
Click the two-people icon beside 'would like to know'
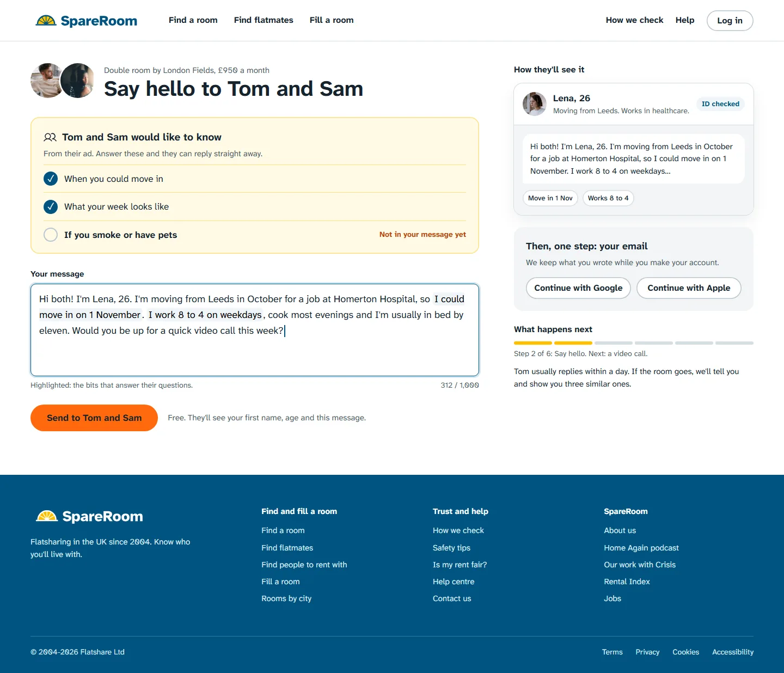tap(50, 137)
